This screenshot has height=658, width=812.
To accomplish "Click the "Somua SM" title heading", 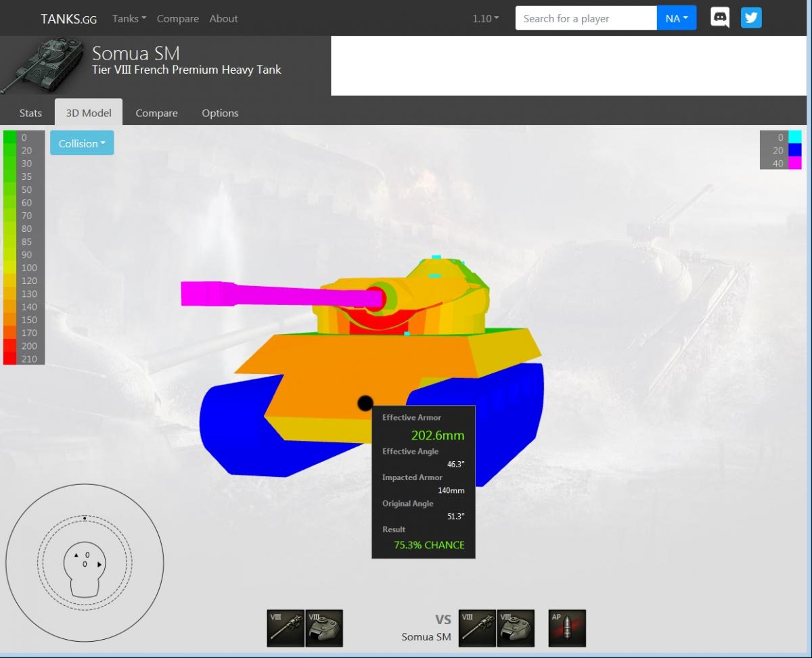I will click(135, 53).
